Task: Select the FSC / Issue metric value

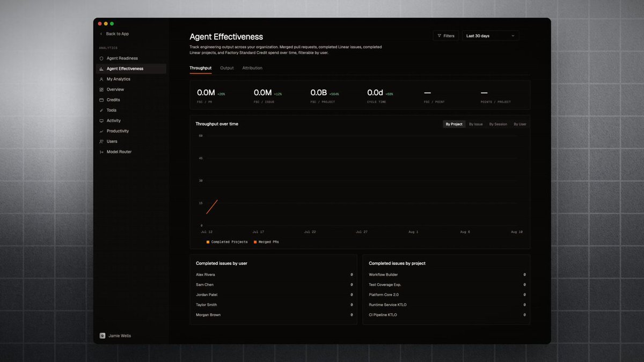Action: click(x=263, y=93)
